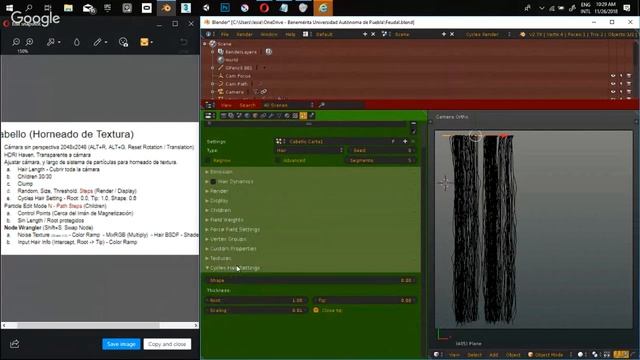640x360 pixels.
Task: Select the pencil draw tool in snapshot editor
Action: pyautogui.click(x=97, y=42)
